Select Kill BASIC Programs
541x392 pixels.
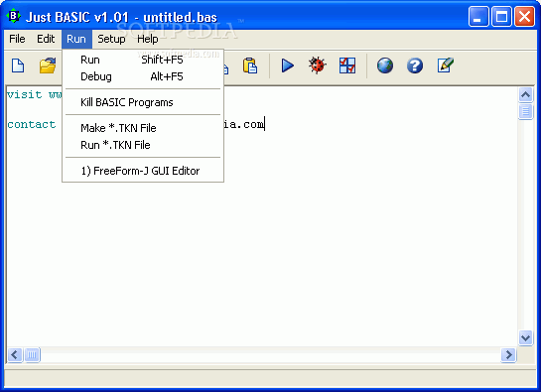(143, 102)
